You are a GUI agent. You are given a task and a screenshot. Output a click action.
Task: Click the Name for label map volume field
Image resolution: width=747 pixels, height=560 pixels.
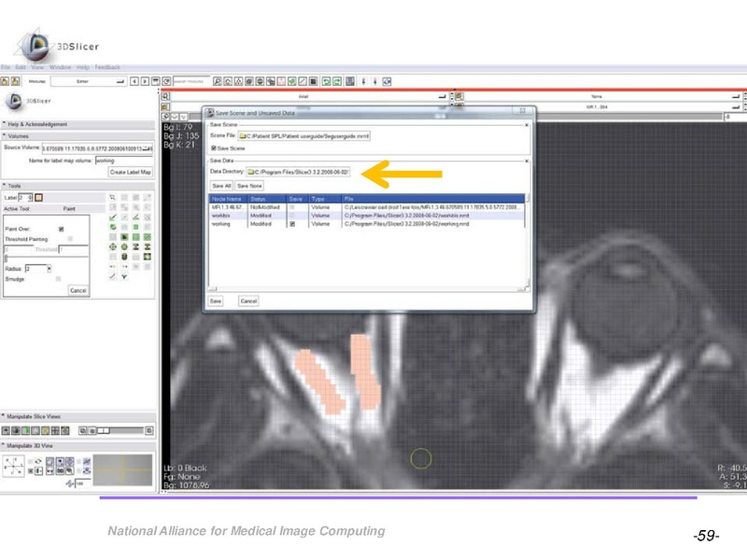124,161
